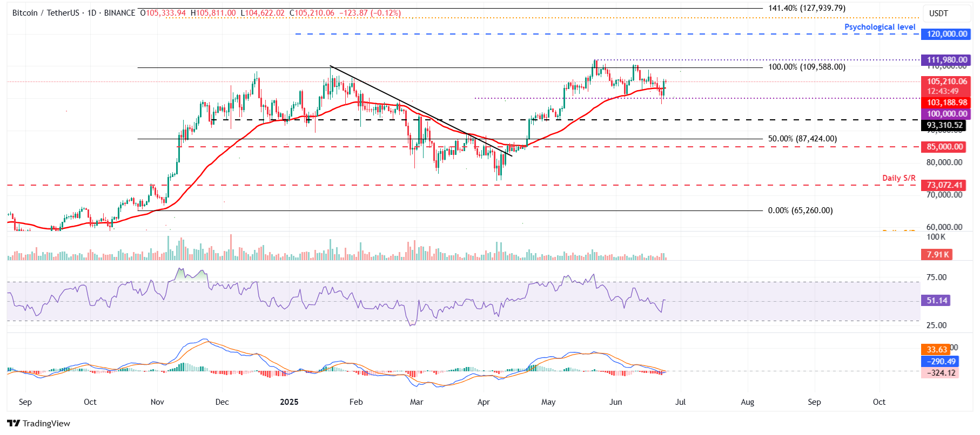Viewport: 980px width, 435px height.
Task: Select the MACD histogram label -324.12
Action: (x=940, y=373)
